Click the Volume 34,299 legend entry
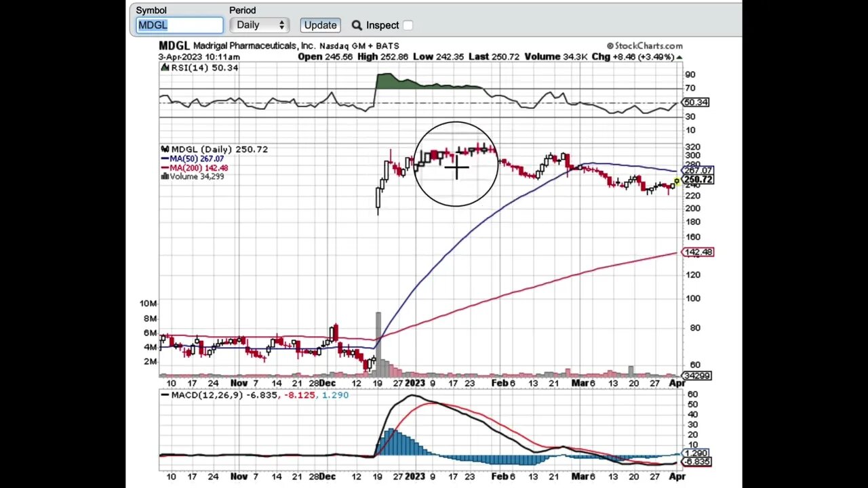868x488 pixels. coord(193,176)
